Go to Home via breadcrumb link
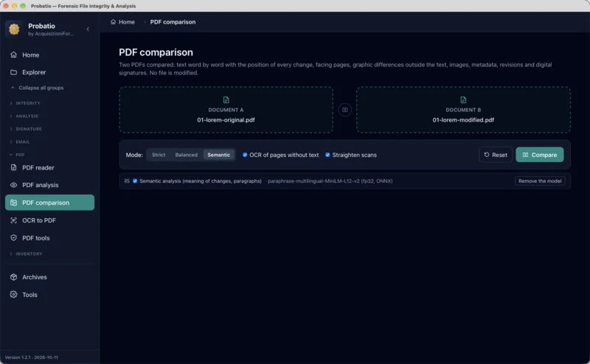590x364 pixels. (122, 22)
